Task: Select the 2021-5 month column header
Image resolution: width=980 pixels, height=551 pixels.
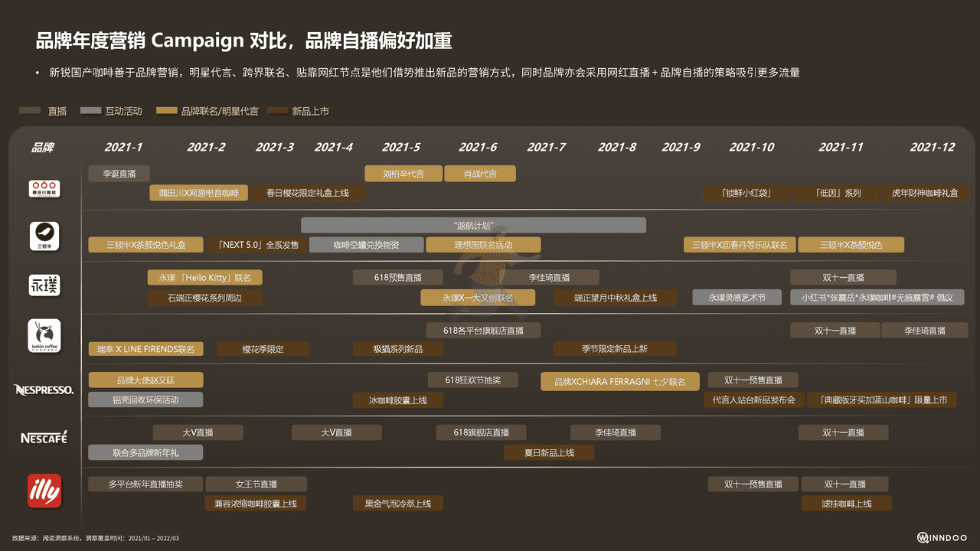Action: (401, 147)
